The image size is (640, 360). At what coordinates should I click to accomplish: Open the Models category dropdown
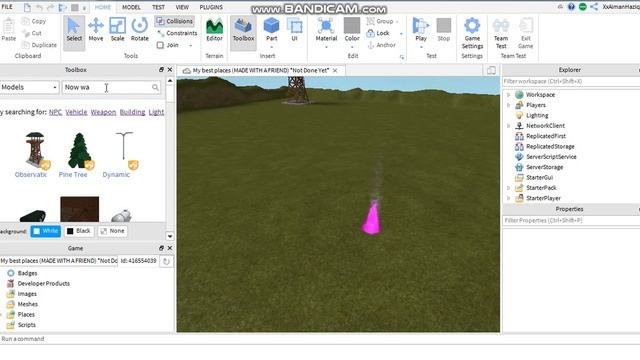(x=29, y=87)
